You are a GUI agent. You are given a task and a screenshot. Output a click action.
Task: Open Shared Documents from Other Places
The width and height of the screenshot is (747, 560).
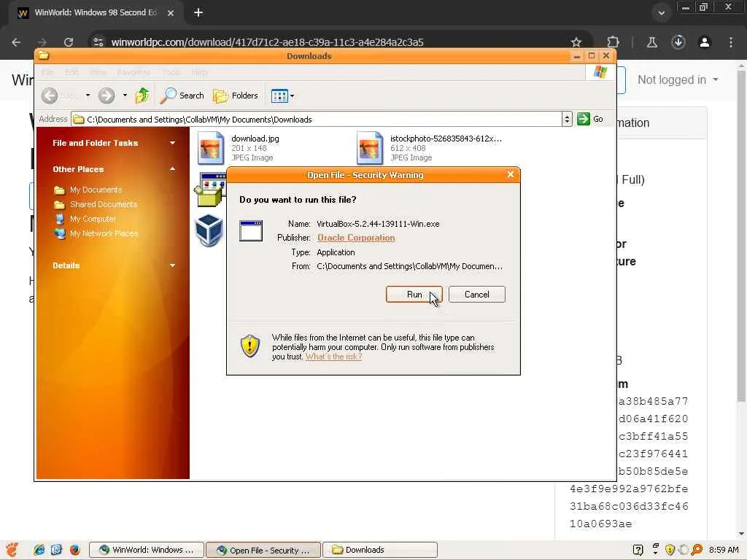104,204
